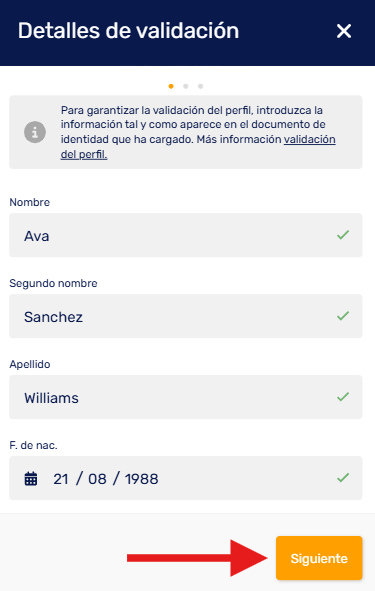The height and width of the screenshot is (591, 375).
Task: Select the first orange step indicator dot
Action: pos(171,86)
